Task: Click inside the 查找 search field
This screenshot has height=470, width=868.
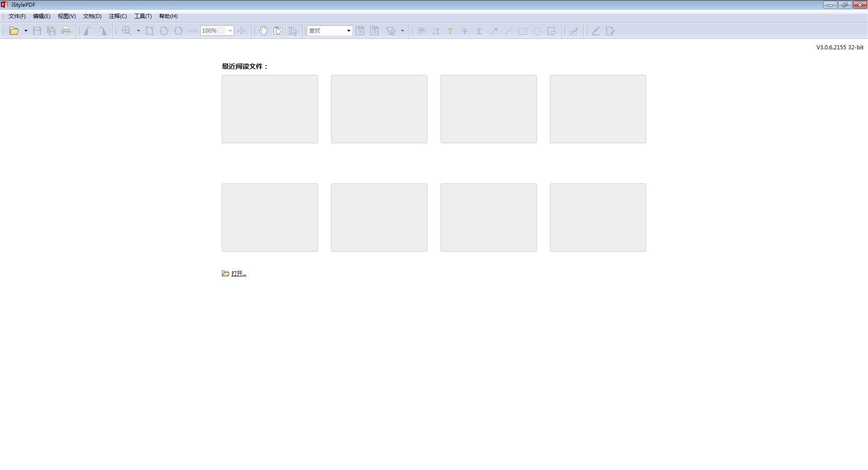Action: tap(325, 31)
